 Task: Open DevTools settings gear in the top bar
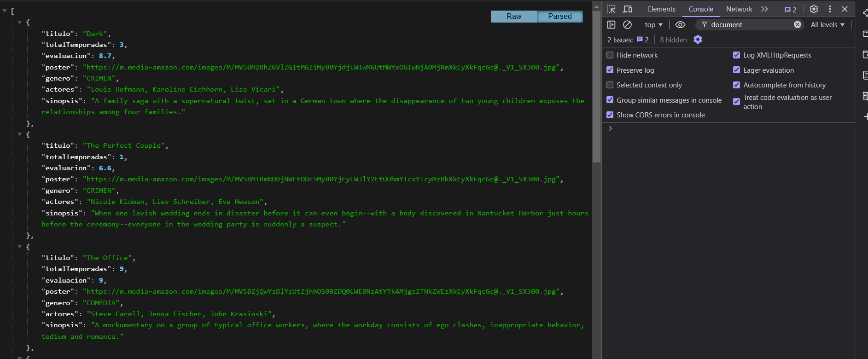[x=814, y=9]
